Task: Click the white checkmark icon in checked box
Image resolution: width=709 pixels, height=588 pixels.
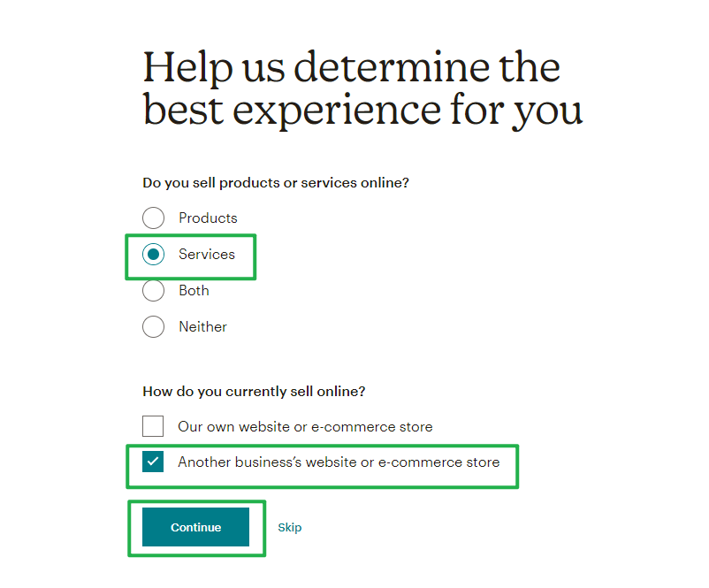Action: point(153,462)
